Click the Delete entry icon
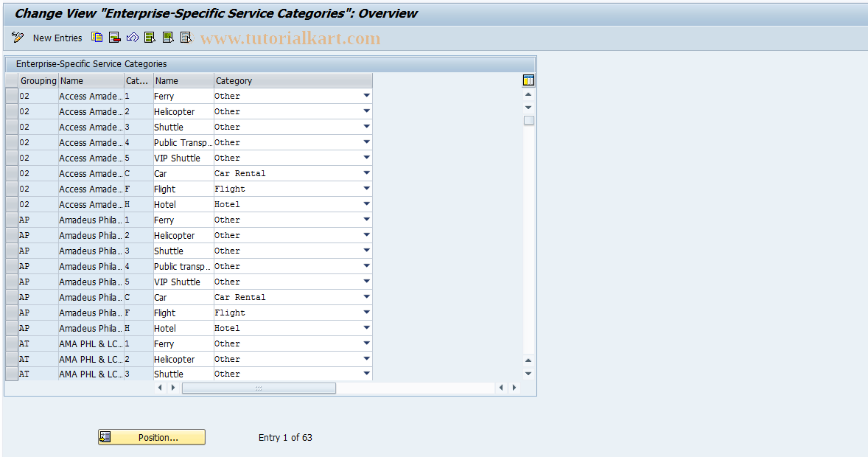 tap(115, 37)
